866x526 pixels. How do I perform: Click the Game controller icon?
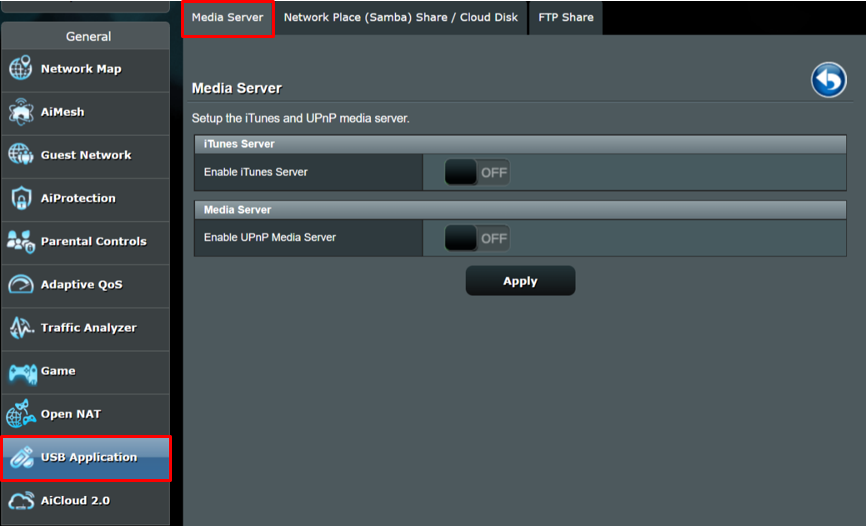point(21,371)
